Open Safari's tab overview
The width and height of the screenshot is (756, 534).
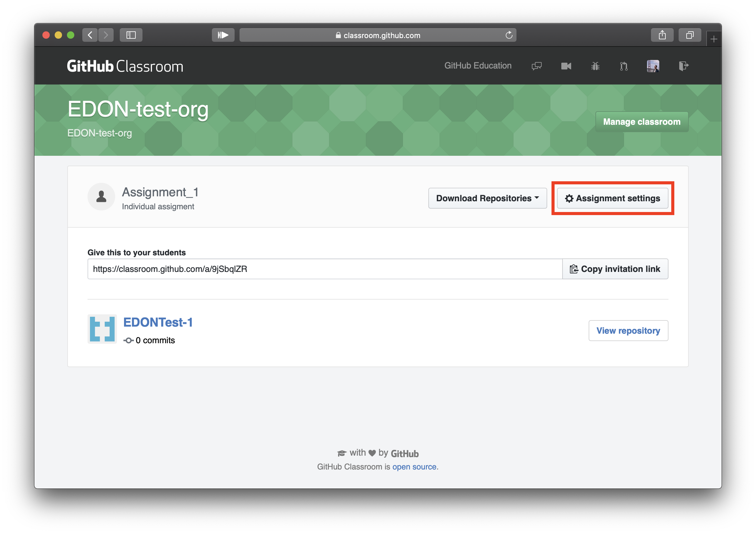click(x=689, y=35)
